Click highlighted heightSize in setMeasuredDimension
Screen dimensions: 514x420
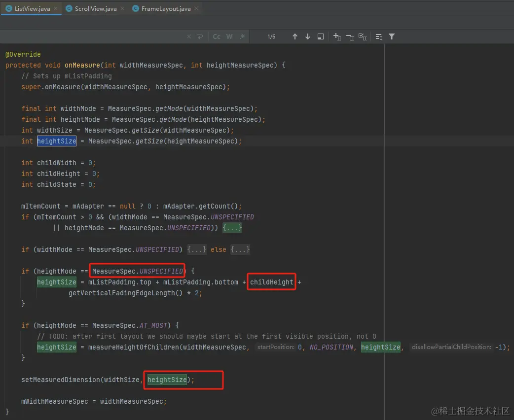coord(167,380)
